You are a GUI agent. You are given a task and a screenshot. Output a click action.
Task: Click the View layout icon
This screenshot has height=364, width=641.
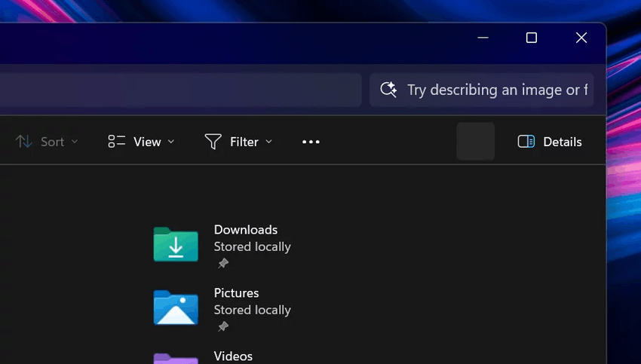116,142
